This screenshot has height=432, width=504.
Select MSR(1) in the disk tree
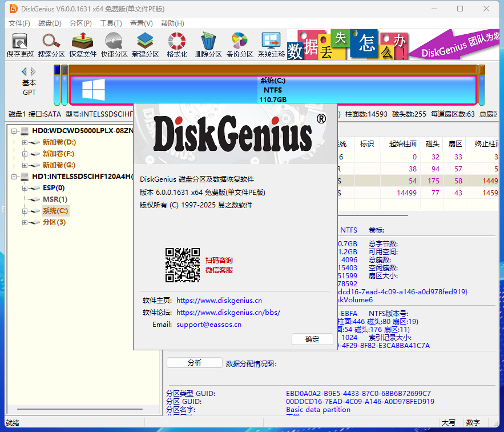(55, 199)
